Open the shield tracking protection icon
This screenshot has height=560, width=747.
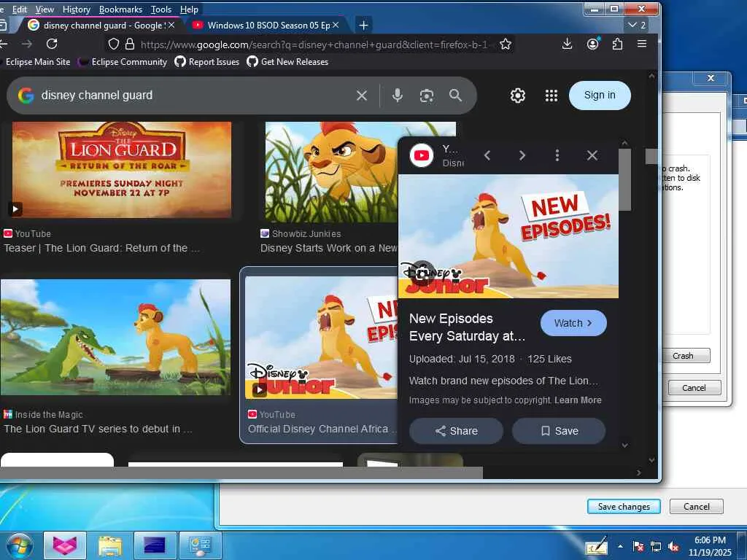pyautogui.click(x=113, y=44)
